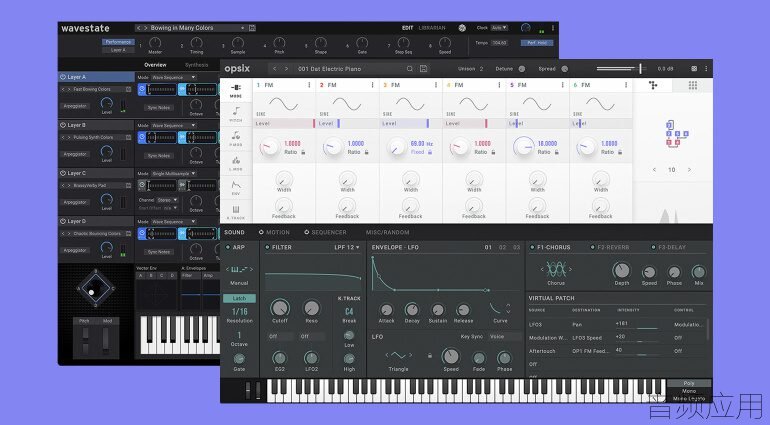Select Poly voice mode button
This screenshot has width=770, height=425.
pos(689,383)
